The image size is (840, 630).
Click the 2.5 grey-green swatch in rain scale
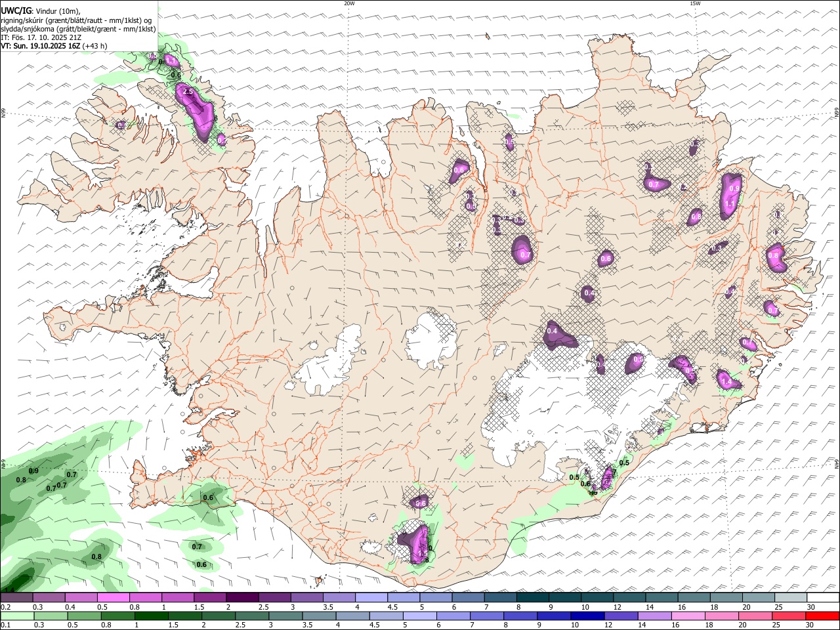point(252,616)
